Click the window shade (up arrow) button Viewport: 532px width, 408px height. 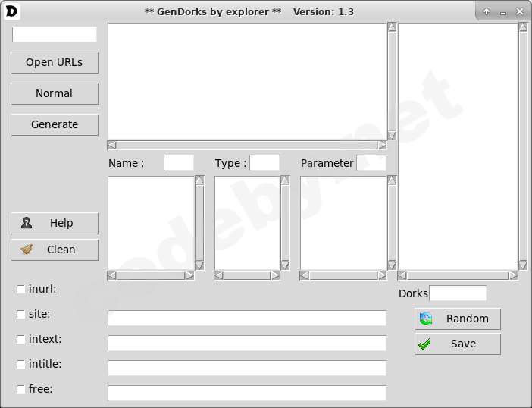coord(487,11)
